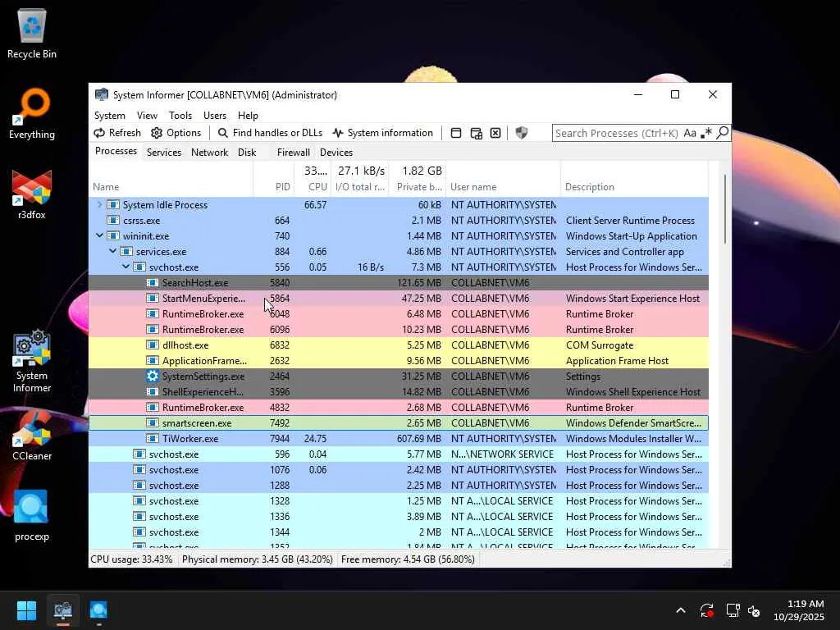
Task: Sort by I/O total rate column
Action: pos(360,179)
